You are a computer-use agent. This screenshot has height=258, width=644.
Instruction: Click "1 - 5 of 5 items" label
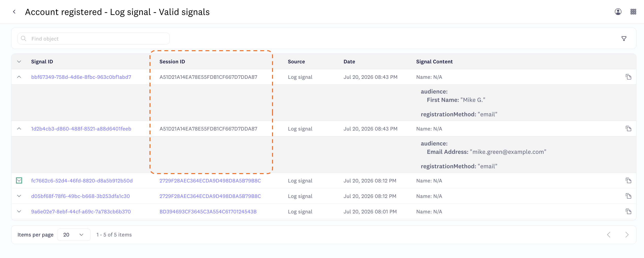pos(114,235)
